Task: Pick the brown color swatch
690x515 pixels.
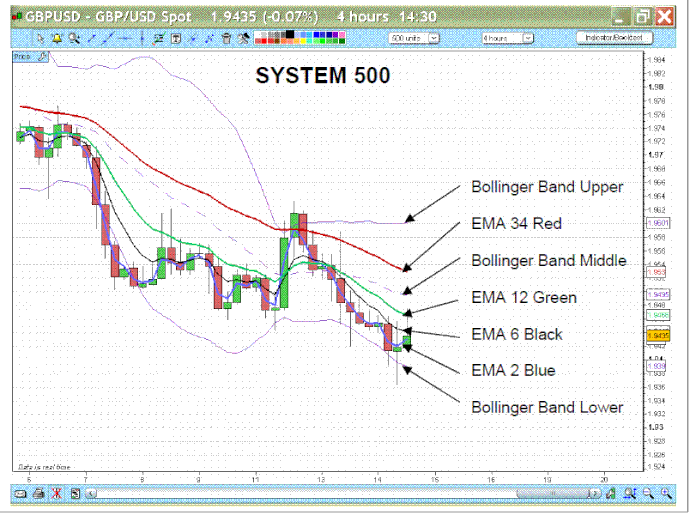Action: tap(277, 41)
